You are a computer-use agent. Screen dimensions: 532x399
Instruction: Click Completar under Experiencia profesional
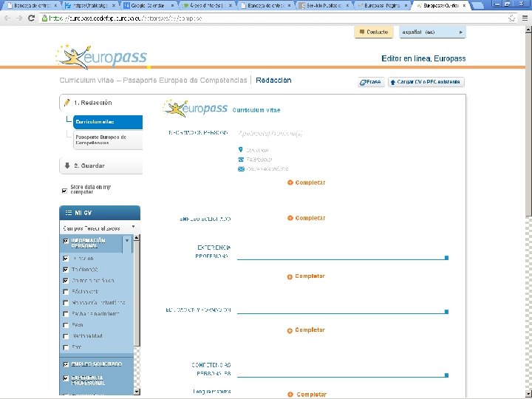pyautogui.click(x=307, y=276)
